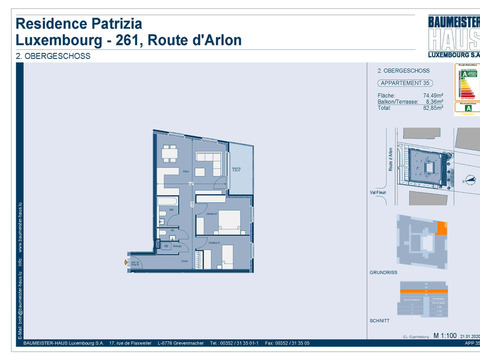Click the orange floor band in Schnitt

[424, 291]
